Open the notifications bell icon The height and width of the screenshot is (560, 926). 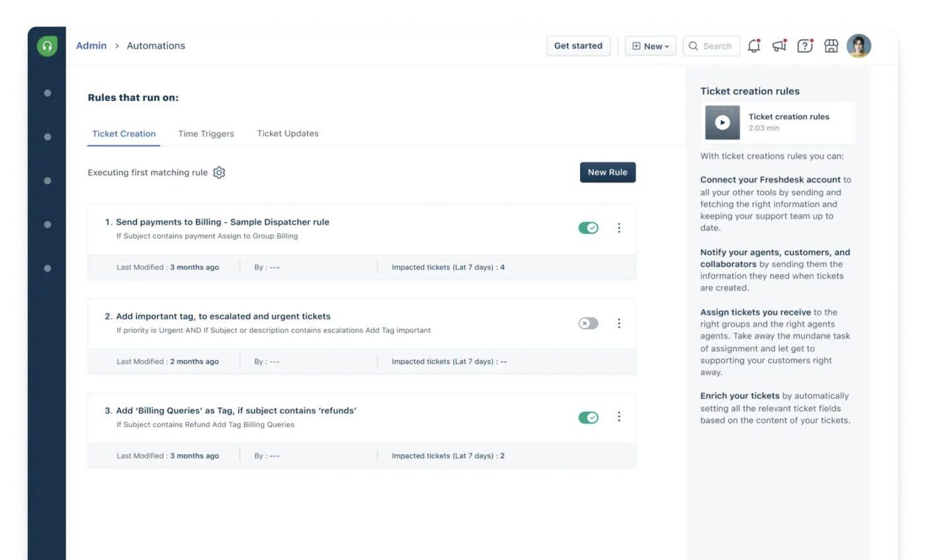click(753, 46)
